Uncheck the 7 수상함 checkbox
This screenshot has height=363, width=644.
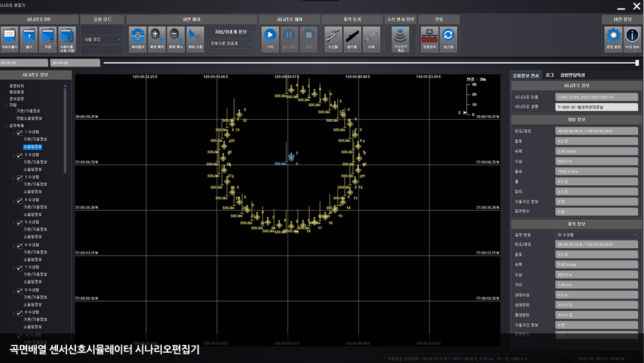click(19, 268)
